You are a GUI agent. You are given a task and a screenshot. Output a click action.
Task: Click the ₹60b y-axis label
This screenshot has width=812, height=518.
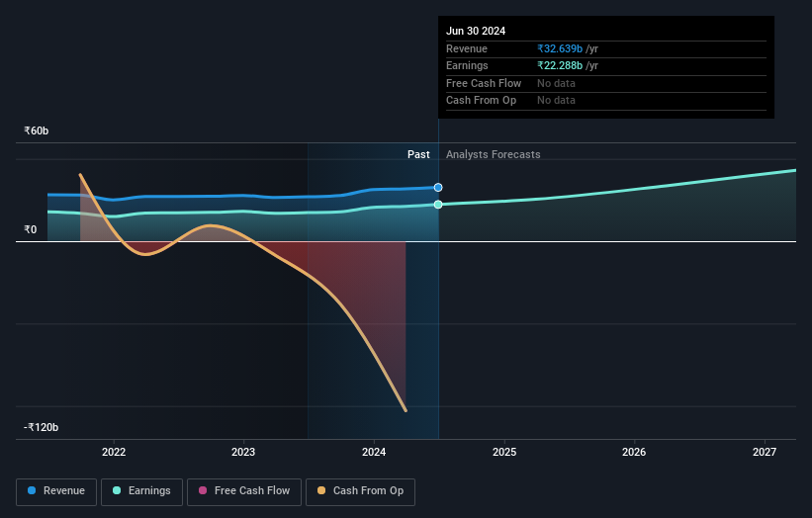37,130
